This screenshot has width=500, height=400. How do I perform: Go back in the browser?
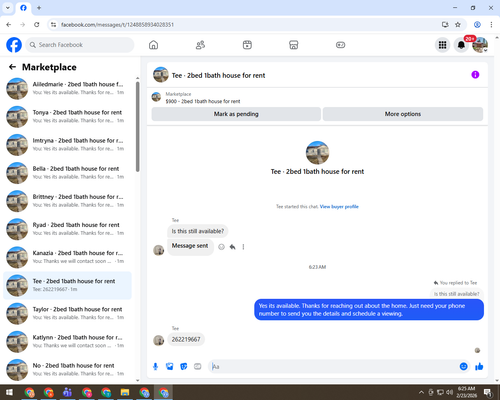(x=9, y=25)
